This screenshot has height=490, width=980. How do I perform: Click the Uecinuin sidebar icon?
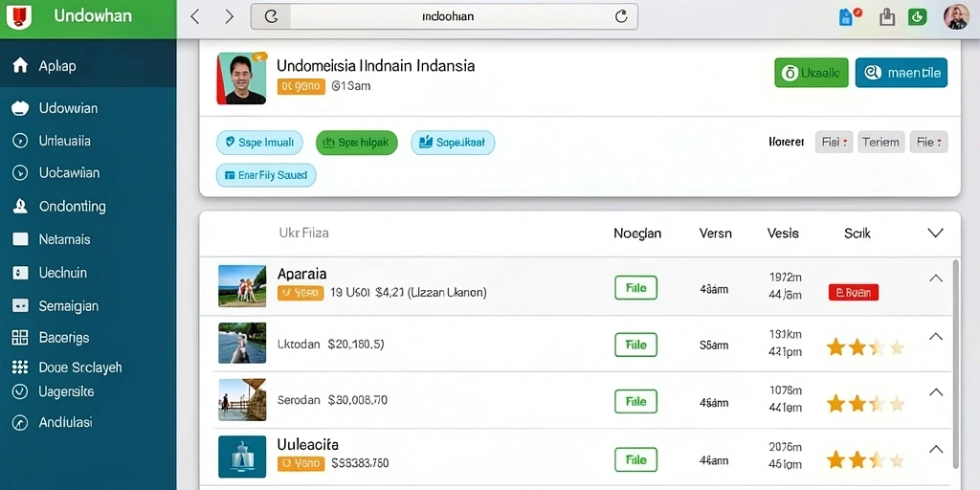[x=20, y=273]
